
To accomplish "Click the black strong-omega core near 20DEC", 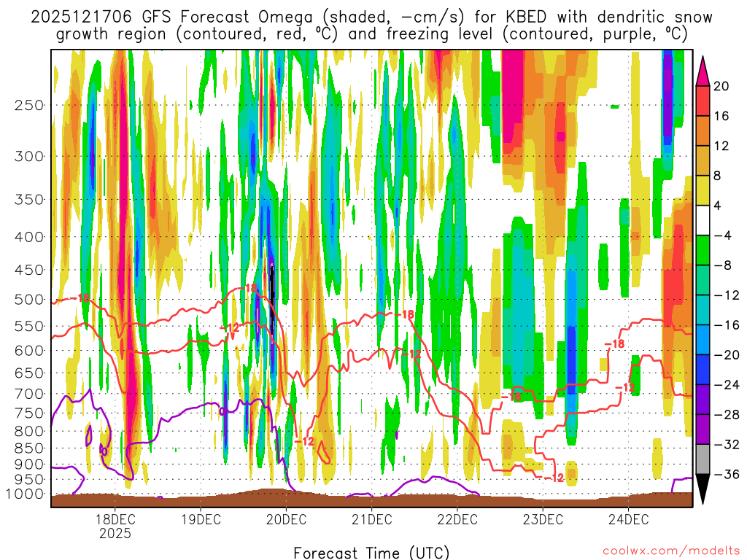I will tap(272, 300).
